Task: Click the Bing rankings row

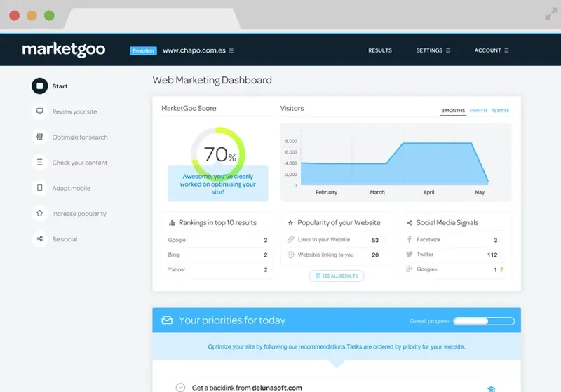Action: point(217,255)
